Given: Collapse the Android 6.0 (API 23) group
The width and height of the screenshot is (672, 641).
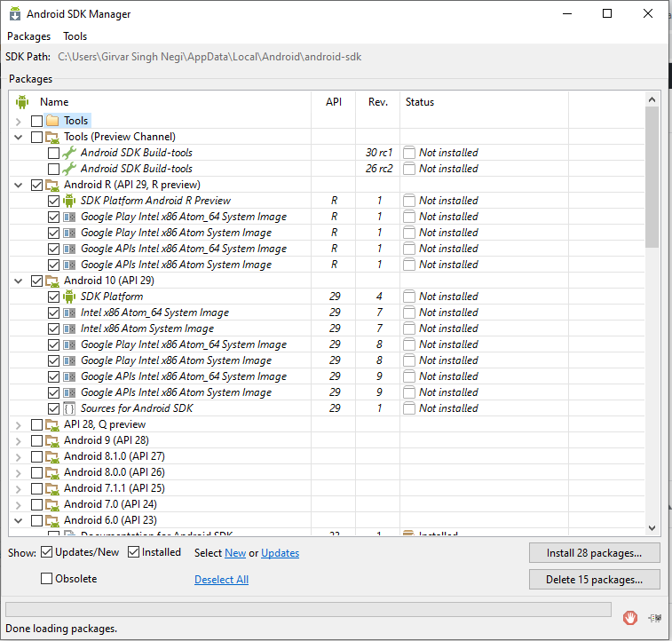Looking at the screenshot, I should click(19, 521).
